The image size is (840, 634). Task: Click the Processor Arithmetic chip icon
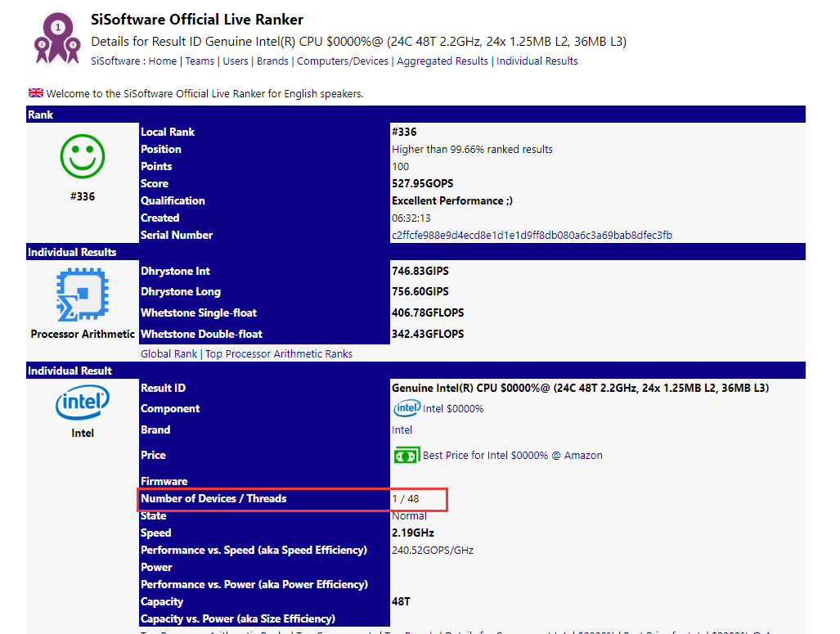point(83,295)
